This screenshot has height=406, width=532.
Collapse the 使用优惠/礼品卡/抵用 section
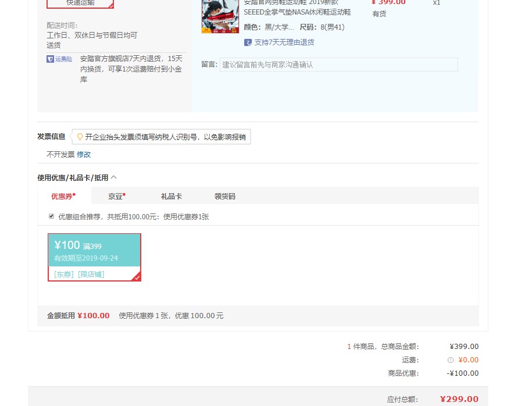pos(113,177)
